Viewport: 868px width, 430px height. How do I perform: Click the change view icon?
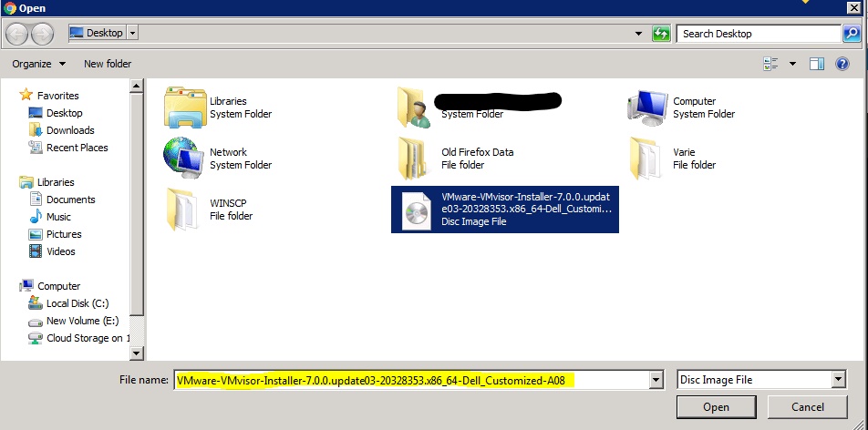coord(771,64)
